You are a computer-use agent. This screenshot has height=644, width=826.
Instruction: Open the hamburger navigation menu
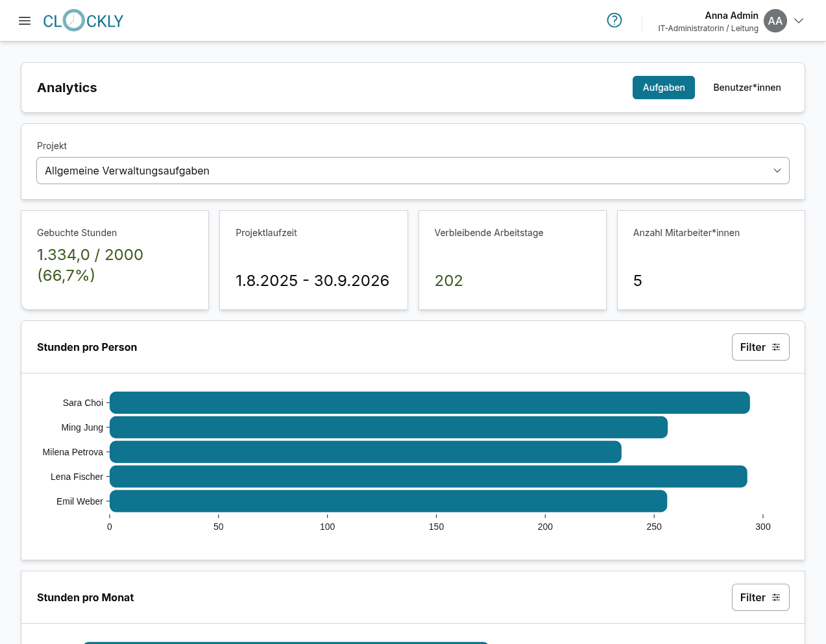click(25, 20)
